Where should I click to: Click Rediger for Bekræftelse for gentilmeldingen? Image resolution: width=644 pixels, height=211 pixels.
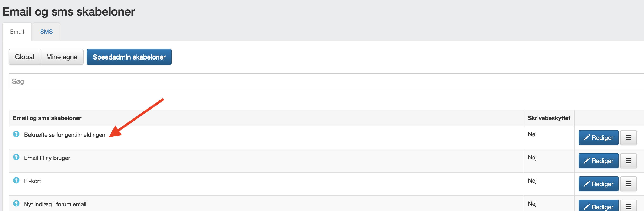point(598,137)
